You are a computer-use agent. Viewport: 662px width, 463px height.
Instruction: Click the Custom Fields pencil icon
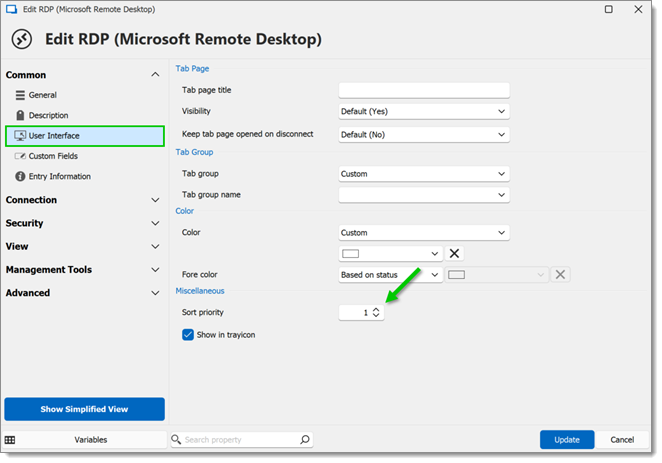click(x=20, y=156)
